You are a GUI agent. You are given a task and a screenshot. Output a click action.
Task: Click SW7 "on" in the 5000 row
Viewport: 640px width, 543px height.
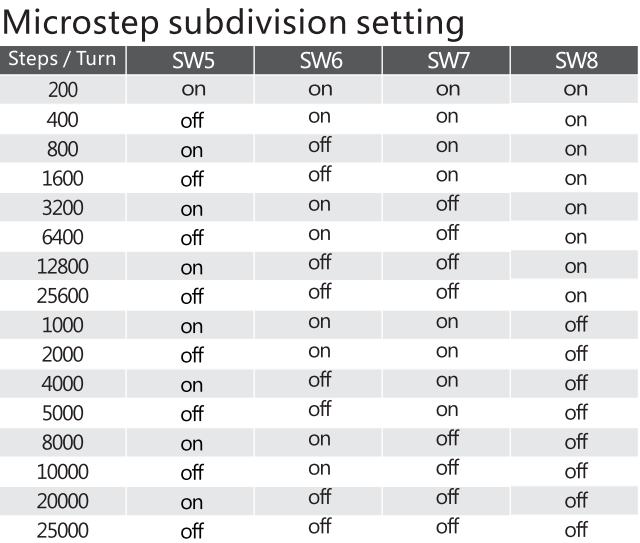(x=448, y=410)
